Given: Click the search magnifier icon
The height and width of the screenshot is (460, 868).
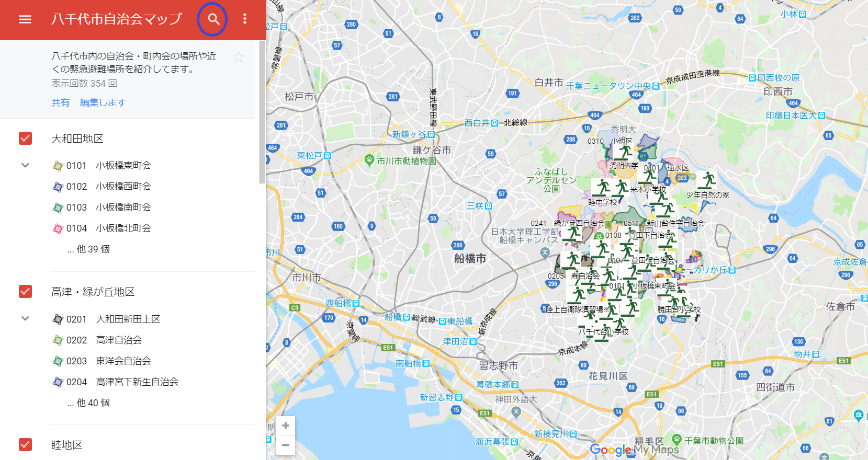Looking at the screenshot, I should pyautogui.click(x=213, y=19).
